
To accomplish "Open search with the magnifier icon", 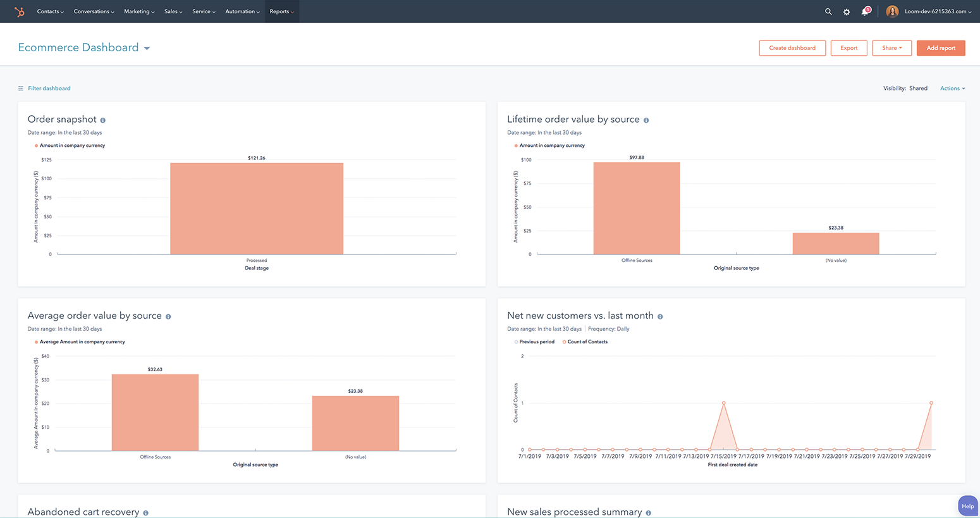I will coord(828,11).
